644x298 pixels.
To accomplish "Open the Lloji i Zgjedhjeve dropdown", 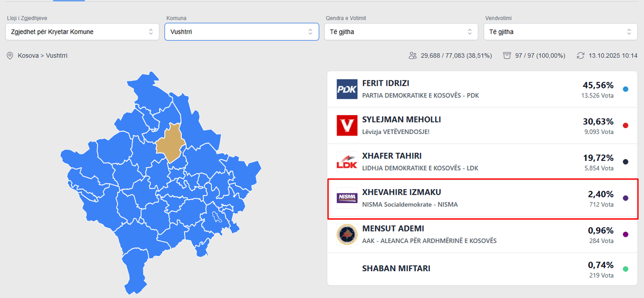I will point(83,32).
